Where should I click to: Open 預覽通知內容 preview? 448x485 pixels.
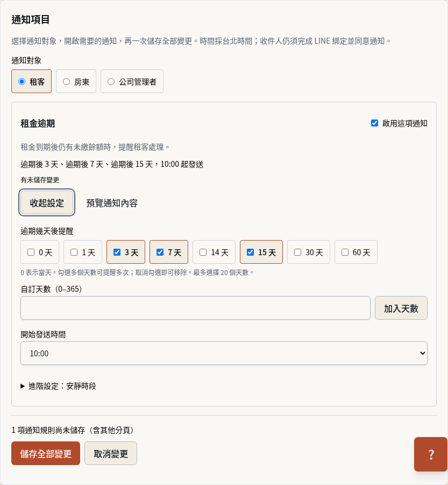click(x=112, y=203)
